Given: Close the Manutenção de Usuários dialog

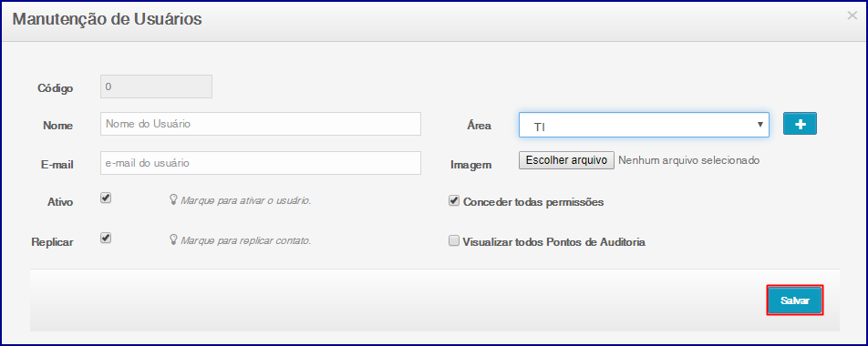Looking at the screenshot, I should [x=852, y=15].
